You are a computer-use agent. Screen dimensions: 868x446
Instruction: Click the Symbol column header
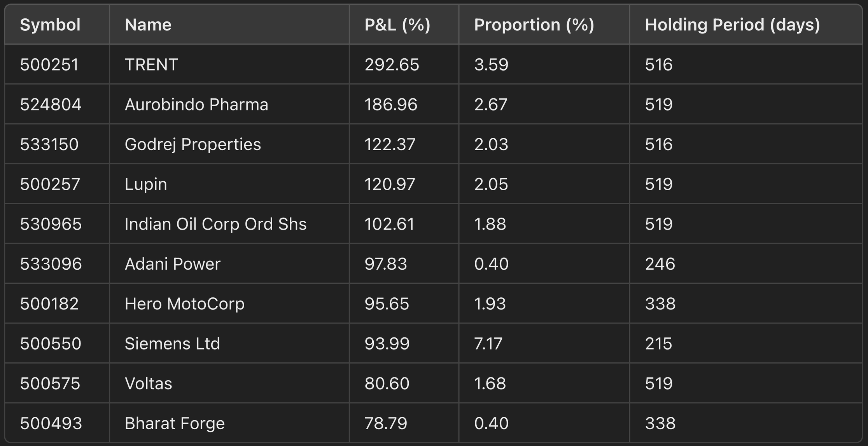tap(50, 25)
